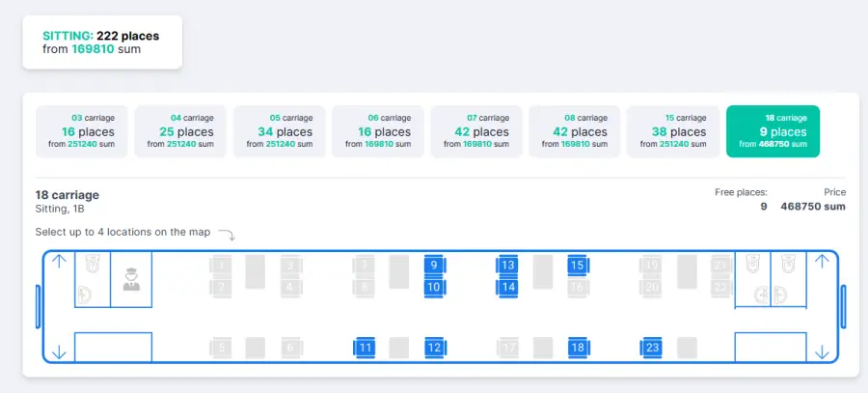The height and width of the screenshot is (393, 868).
Task: Pick seat 14 in carriage 18
Action: click(x=507, y=287)
